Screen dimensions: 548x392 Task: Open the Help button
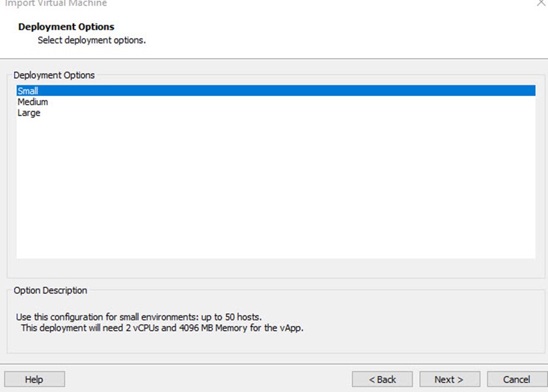click(34, 379)
